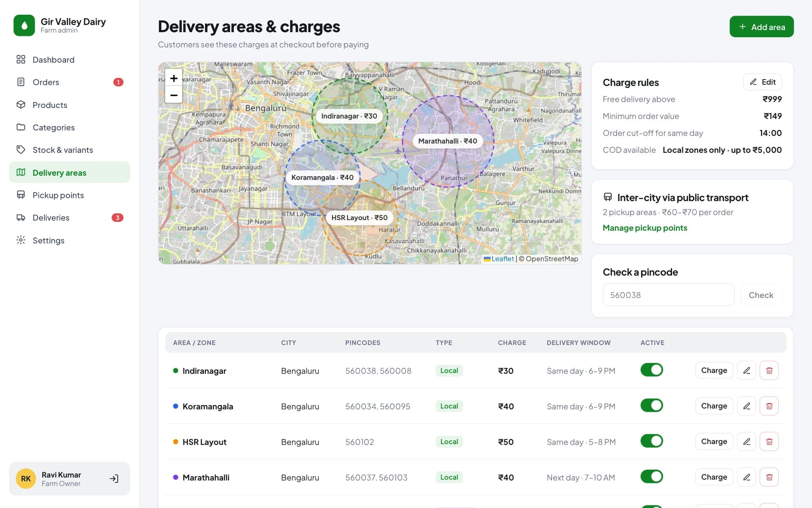Zoom in on the map
Screen dimensions: 812x508
point(173,78)
